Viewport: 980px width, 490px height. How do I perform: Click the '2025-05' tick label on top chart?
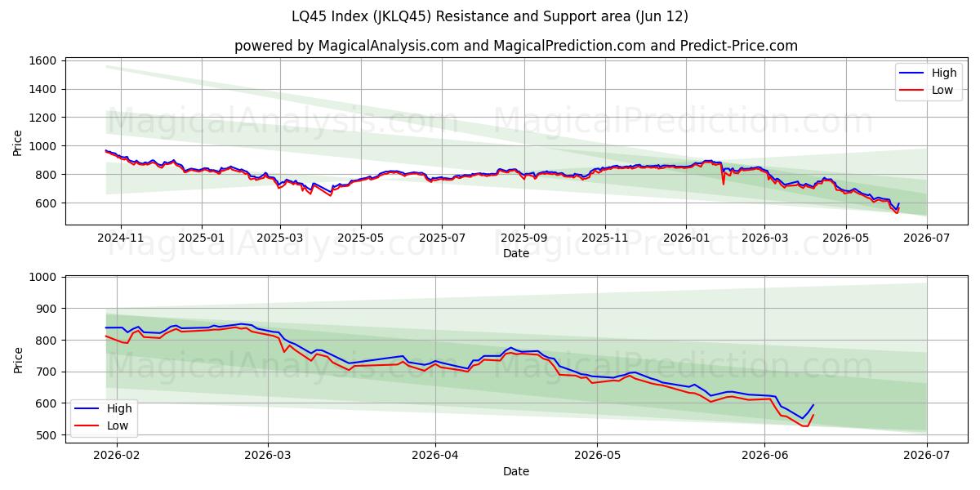click(x=361, y=238)
